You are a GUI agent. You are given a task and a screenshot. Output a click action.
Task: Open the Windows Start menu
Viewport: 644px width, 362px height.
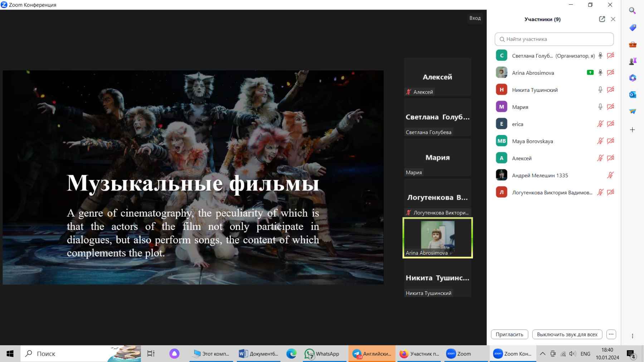tap(10, 354)
